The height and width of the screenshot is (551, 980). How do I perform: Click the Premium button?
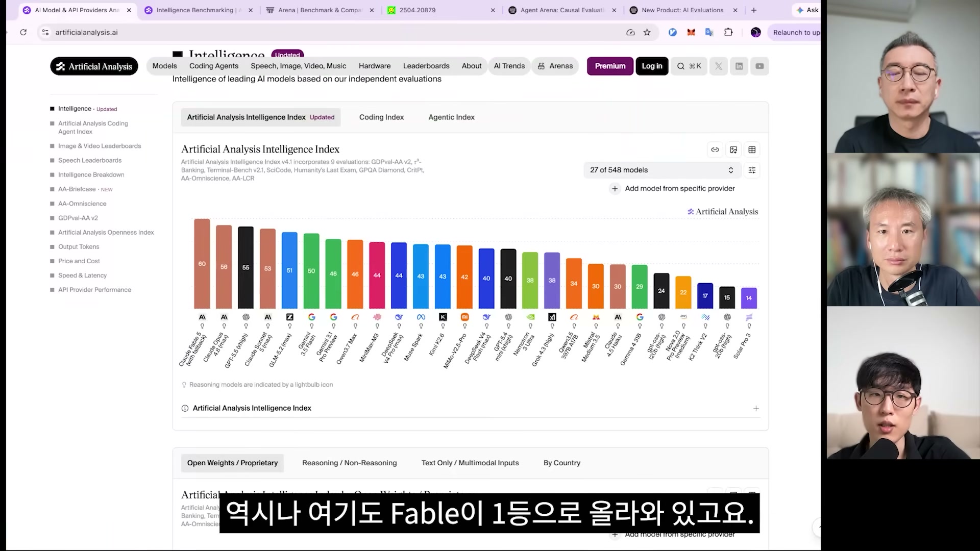click(x=610, y=66)
